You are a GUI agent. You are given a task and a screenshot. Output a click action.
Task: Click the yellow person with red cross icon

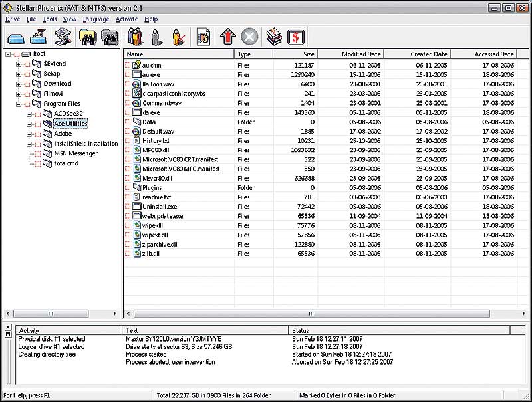coord(179,37)
